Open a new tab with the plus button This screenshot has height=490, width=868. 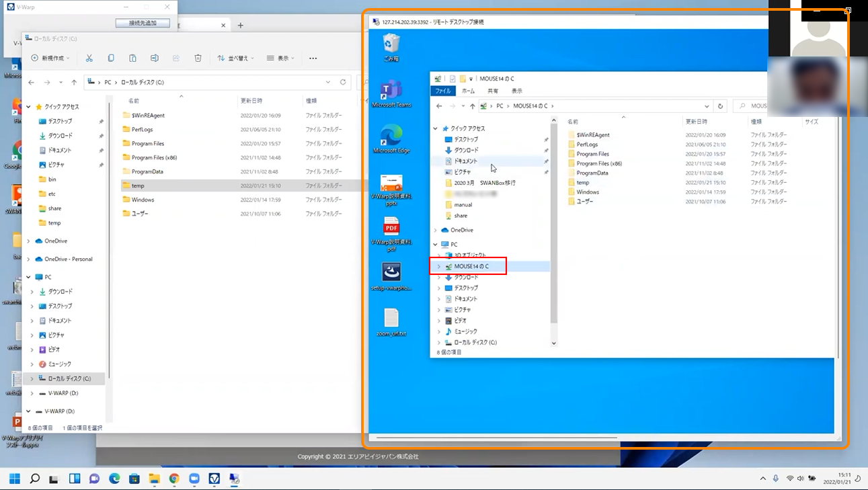point(240,26)
